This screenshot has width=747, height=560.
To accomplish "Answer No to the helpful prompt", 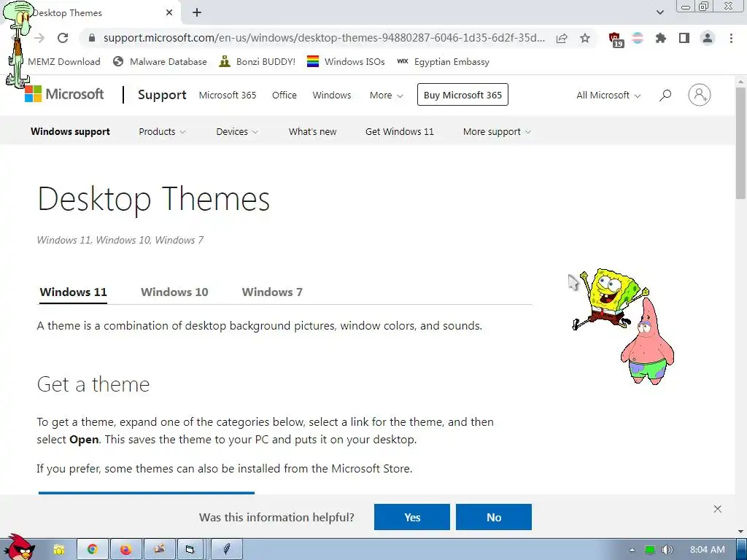I will [x=494, y=517].
